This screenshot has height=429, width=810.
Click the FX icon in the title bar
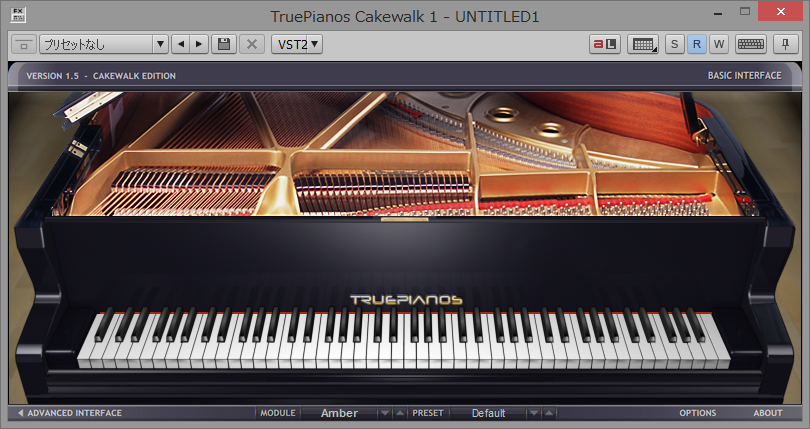pyautogui.click(x=18, y=16)
